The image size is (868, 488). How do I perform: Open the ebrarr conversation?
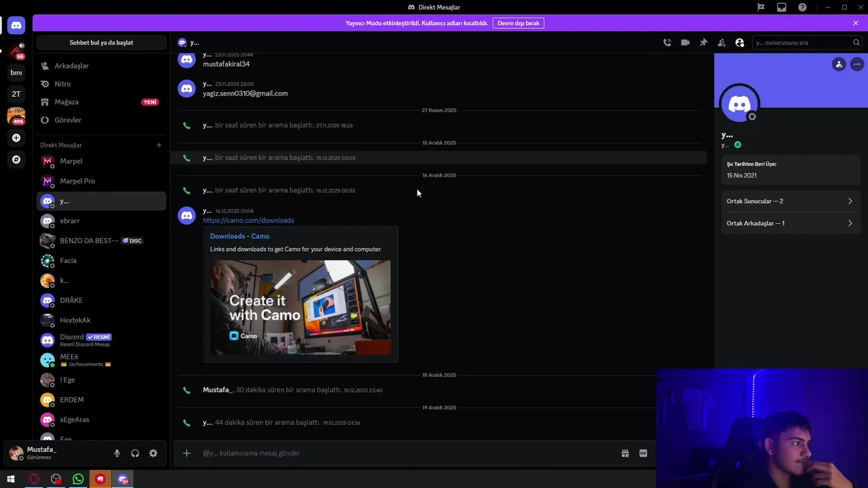click(x=101, y=221)
